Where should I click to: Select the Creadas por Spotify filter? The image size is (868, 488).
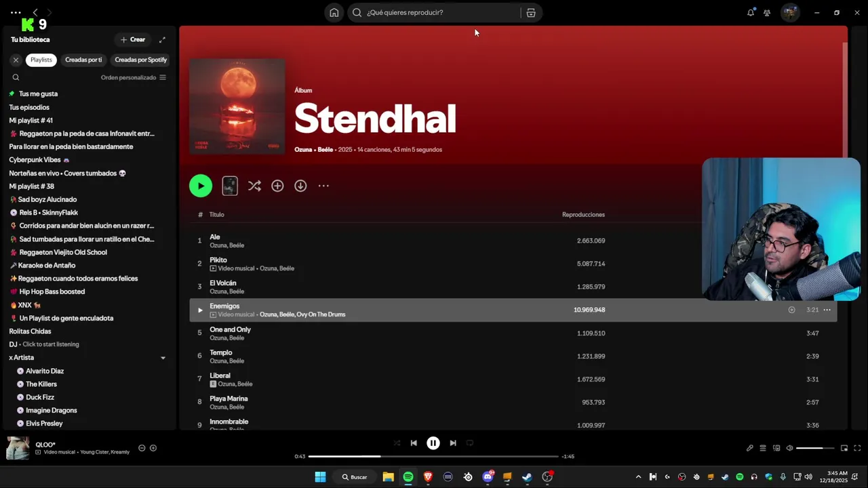click(x=140, y=60)
